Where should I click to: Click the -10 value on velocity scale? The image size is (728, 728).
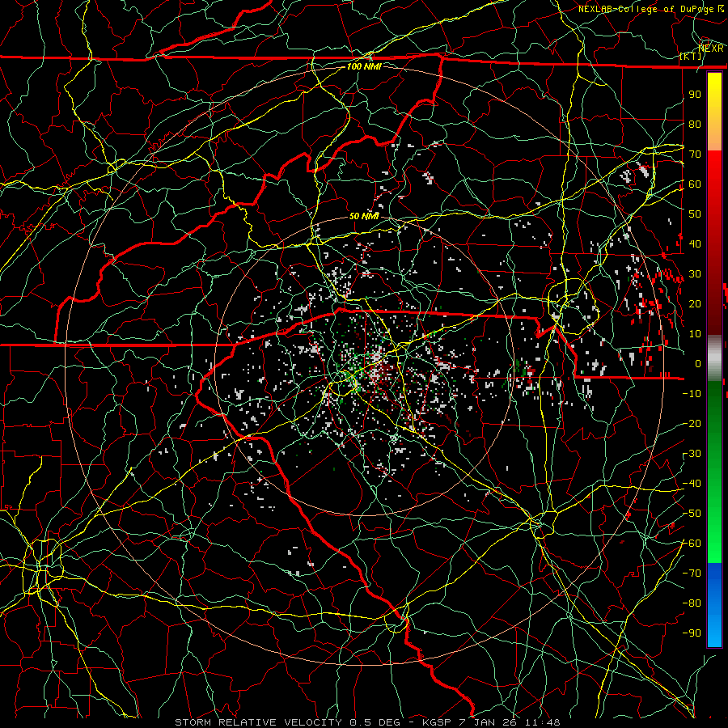[x=692, y=394]
